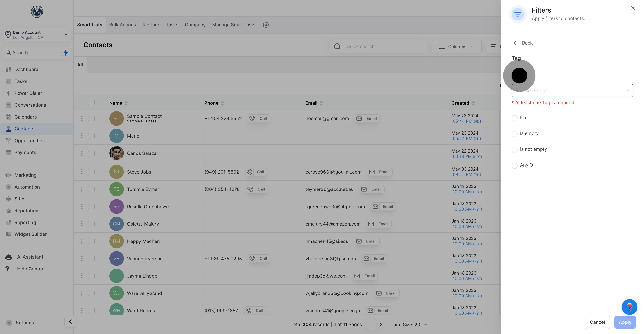Open the three-dot menu for Merie
This screenshot has height=334, width=644.
pos(82,136)
